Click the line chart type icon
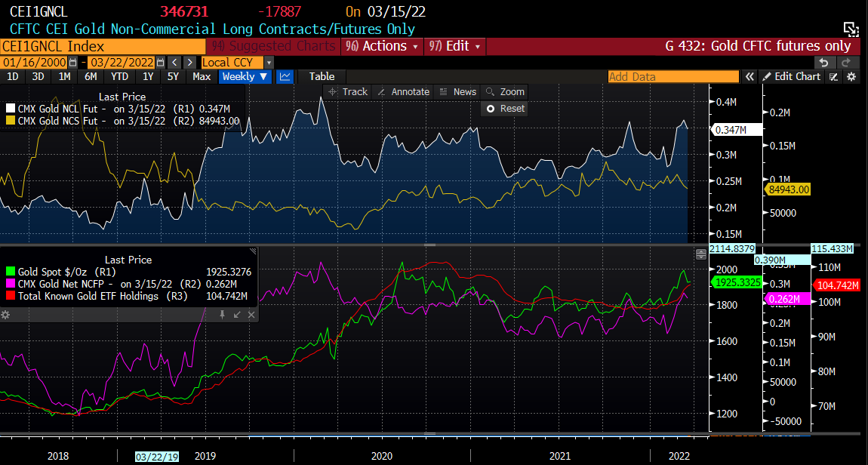This screenshot has width=868, height=465. click(x=285, y=76)
